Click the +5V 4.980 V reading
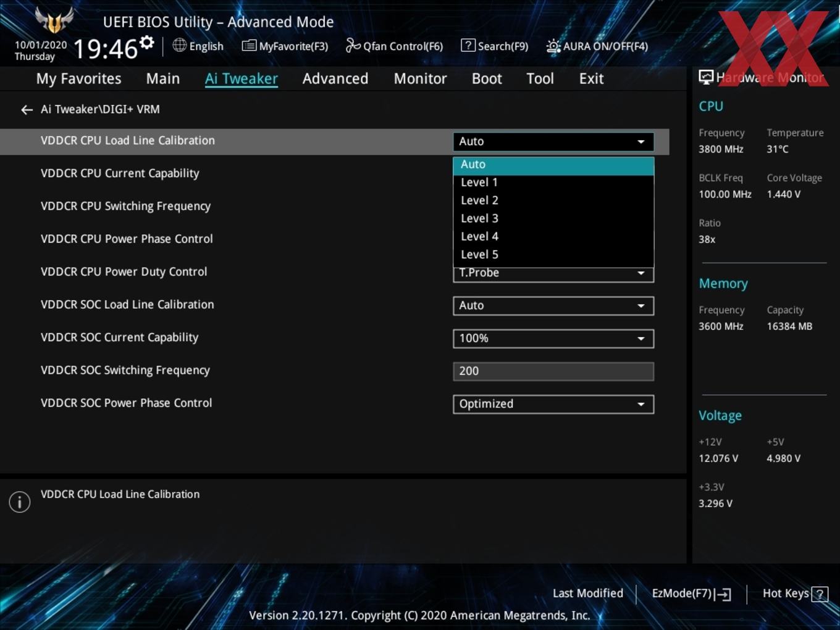Viewport: 840px width, 630px height. pos(783,458)
